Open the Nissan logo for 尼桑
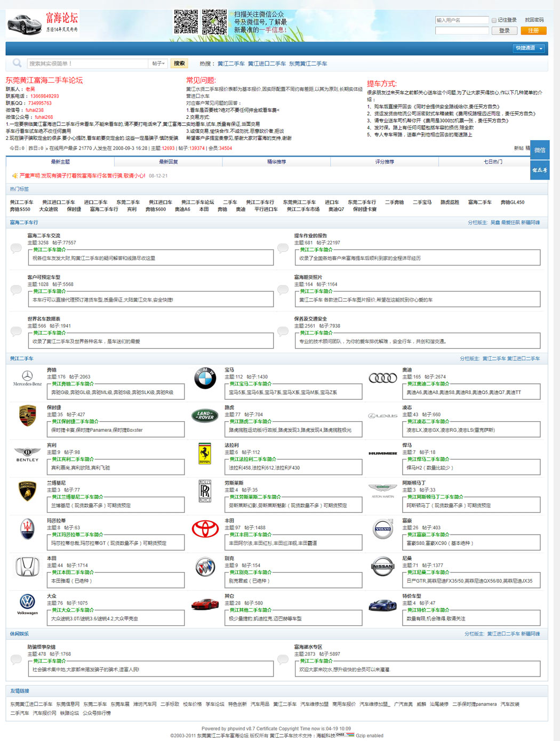Image resolution: width=560 pixels, height=741 pixels. point(383,567)
